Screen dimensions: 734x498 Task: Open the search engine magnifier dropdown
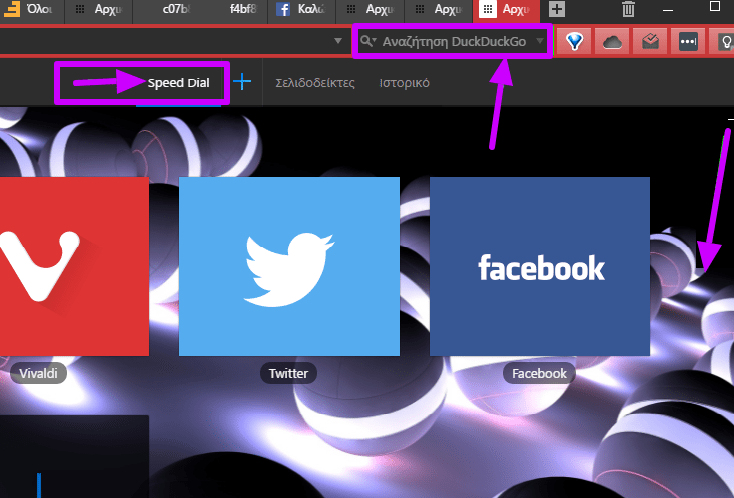368,41
